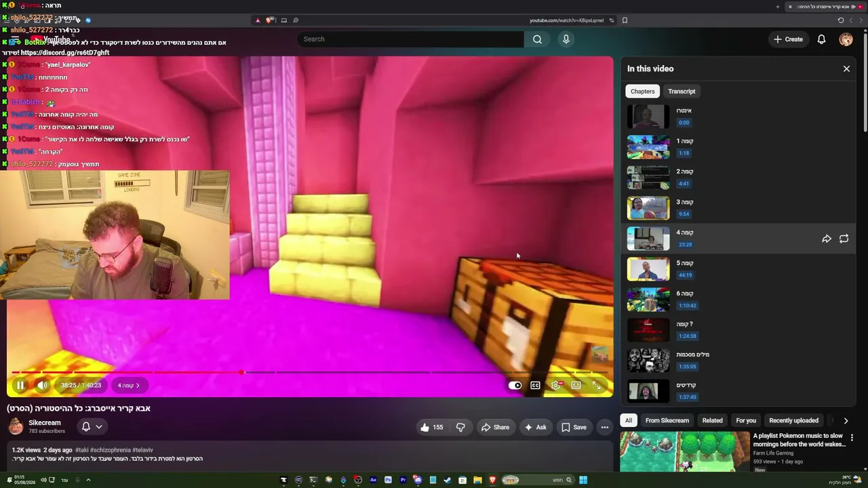Like the video
Viewport: 868px width, 488px height.
[431, 427]
